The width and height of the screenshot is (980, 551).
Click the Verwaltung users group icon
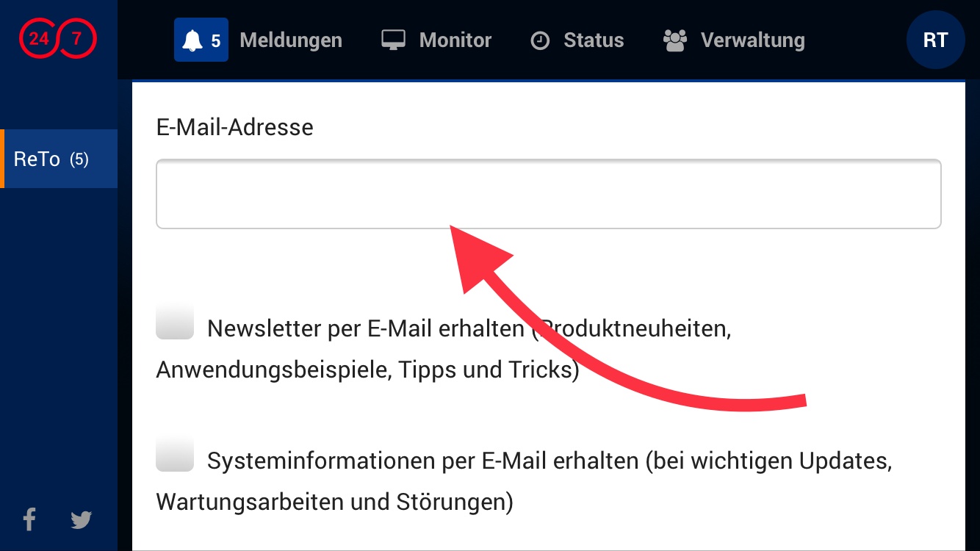[x=674, y=40]
